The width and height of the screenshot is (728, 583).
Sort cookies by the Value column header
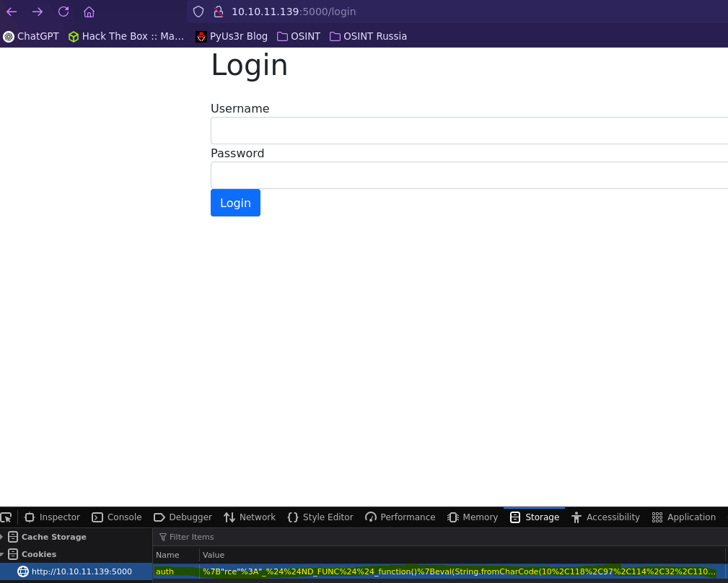(462, 555)
